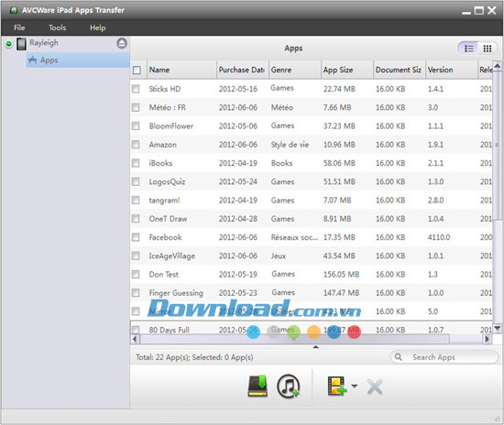Image resolution: width=504 pixels, height=425 pixels.
Task: Click the horizontal scrollbar right arrow
Action: [x=488, y=339]
